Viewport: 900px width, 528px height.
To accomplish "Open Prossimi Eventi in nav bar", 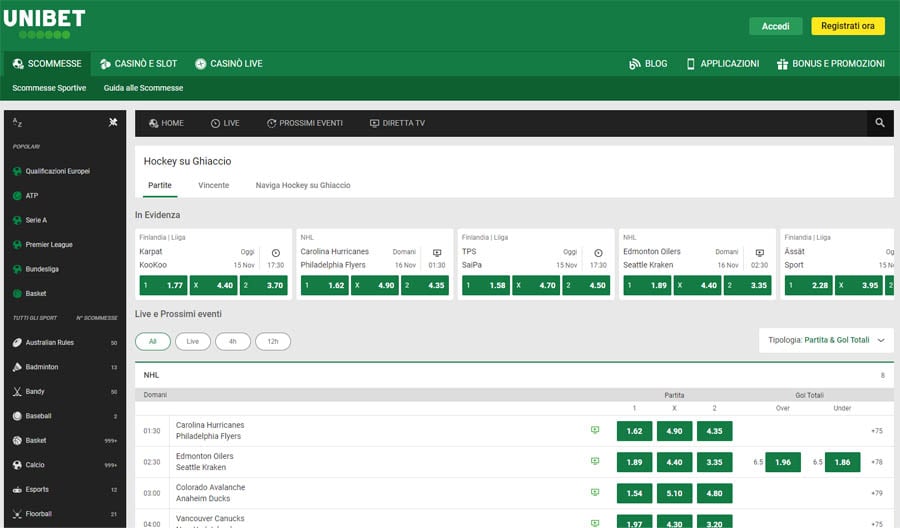I will 305,123.
